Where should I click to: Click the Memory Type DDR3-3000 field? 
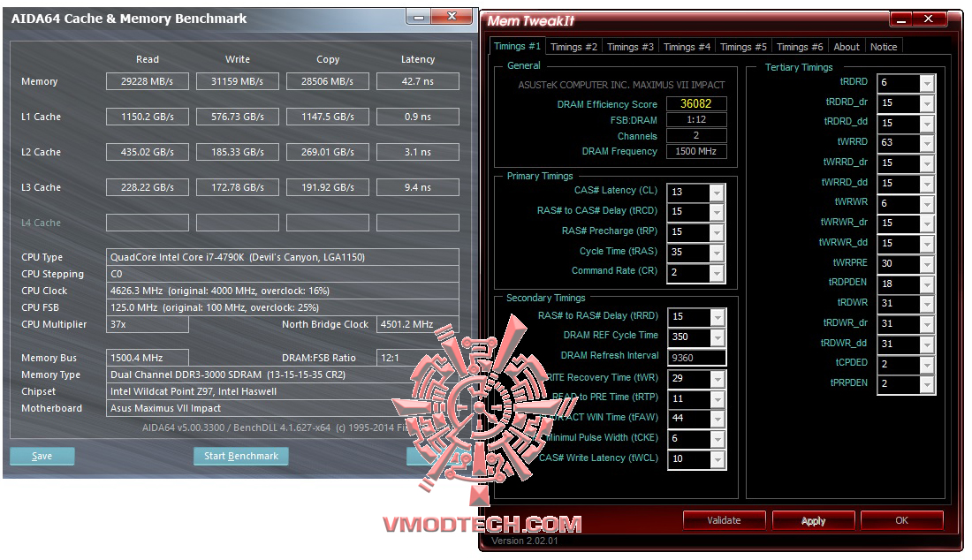282,375
